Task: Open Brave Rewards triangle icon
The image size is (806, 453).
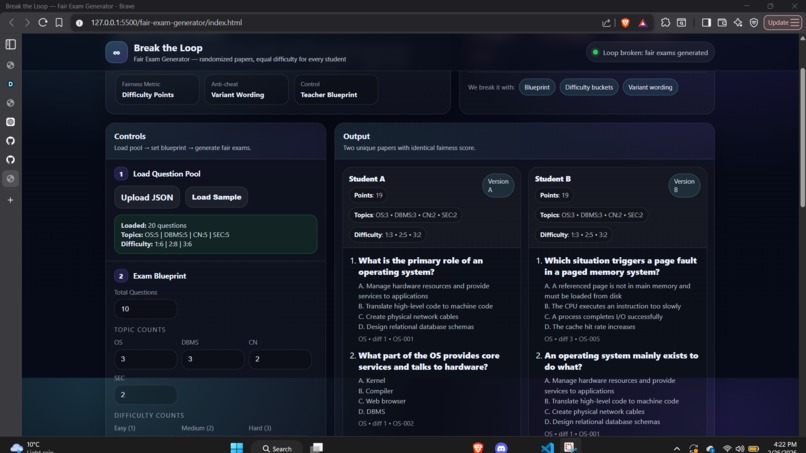Action: [x=643, y=23]
